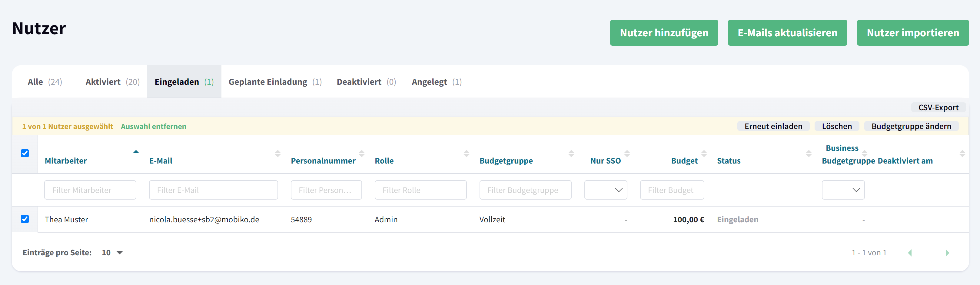Click sort arrows beside Personalnummer header
Viewport: 980px width, 285px height.
coord(361,153)
